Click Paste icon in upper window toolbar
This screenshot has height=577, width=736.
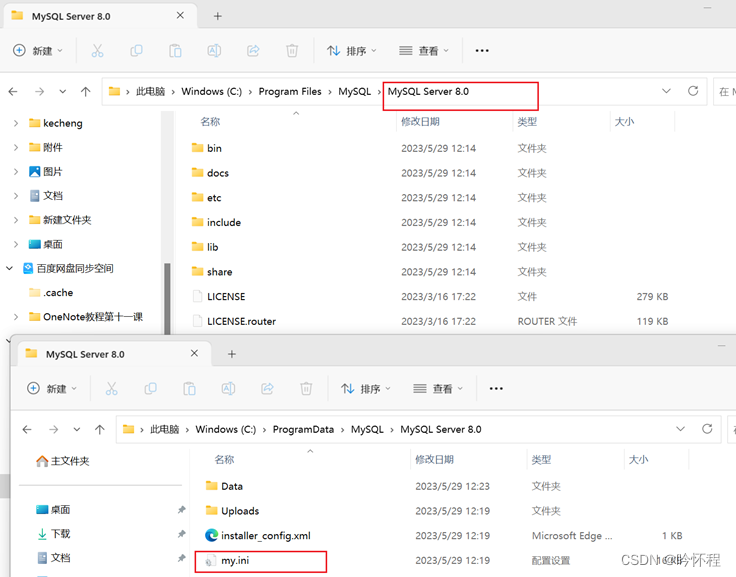tap(176, 51)
